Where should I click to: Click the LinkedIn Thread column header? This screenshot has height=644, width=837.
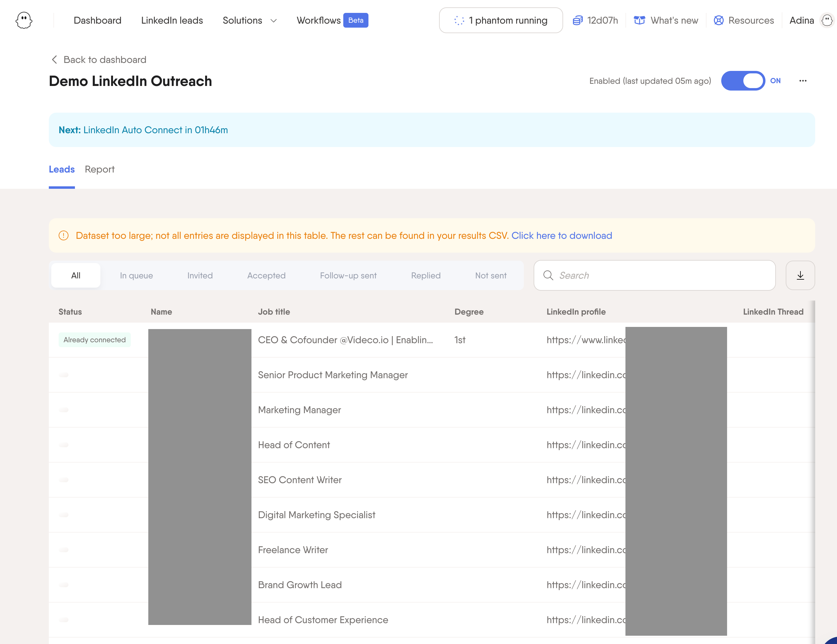(773, 312)
